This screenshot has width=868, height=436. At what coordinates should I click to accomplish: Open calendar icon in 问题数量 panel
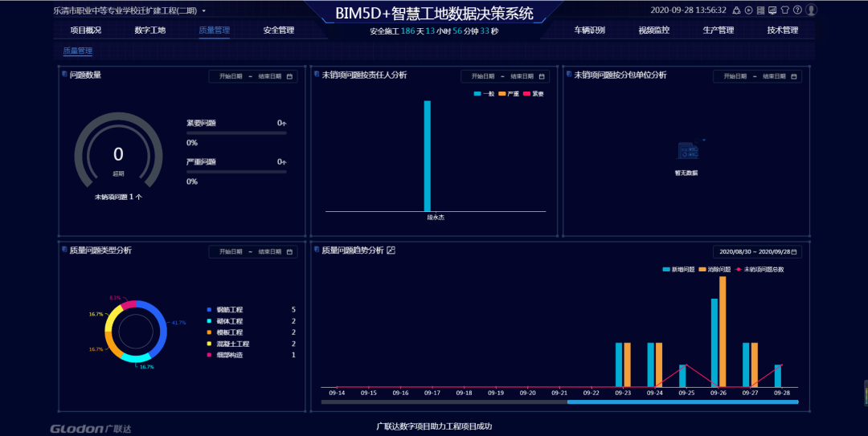coord(289,76)
